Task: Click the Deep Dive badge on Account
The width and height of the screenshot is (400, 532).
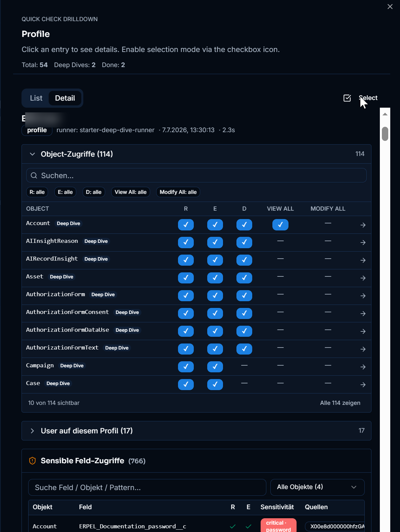Action: pos(69,223)
